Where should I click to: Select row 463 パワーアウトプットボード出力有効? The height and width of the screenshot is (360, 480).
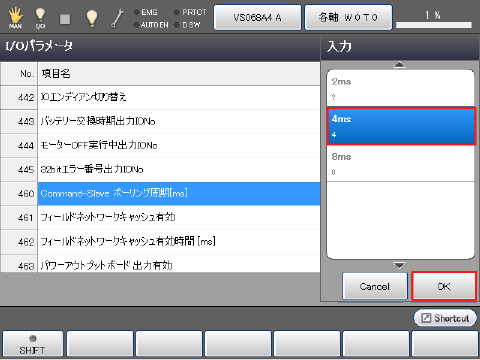click(x=160, y=264)
